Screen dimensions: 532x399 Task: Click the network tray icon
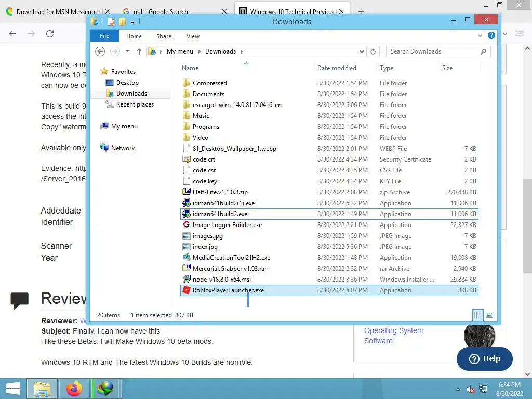(x=483, y=389)
